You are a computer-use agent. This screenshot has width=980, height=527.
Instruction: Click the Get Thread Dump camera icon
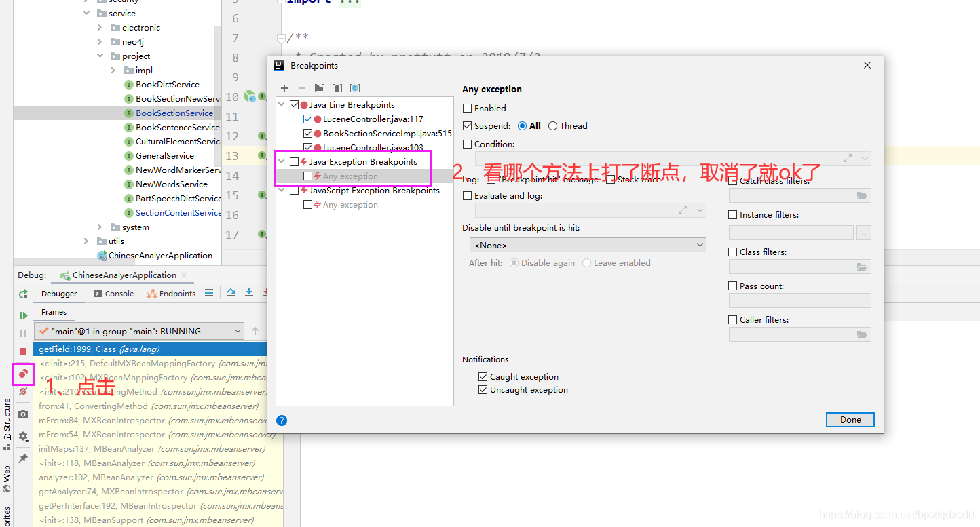pyautogui.click(x=23, y=414)
